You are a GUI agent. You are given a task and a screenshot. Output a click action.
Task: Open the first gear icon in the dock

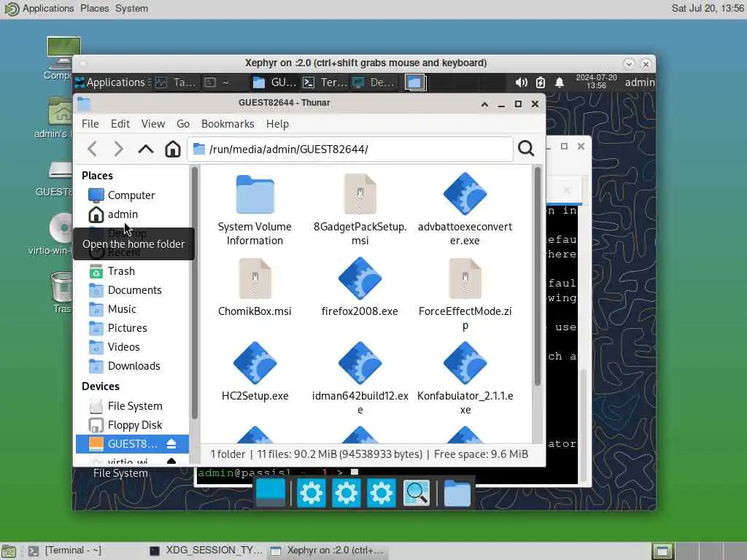(x=311, y=493)
